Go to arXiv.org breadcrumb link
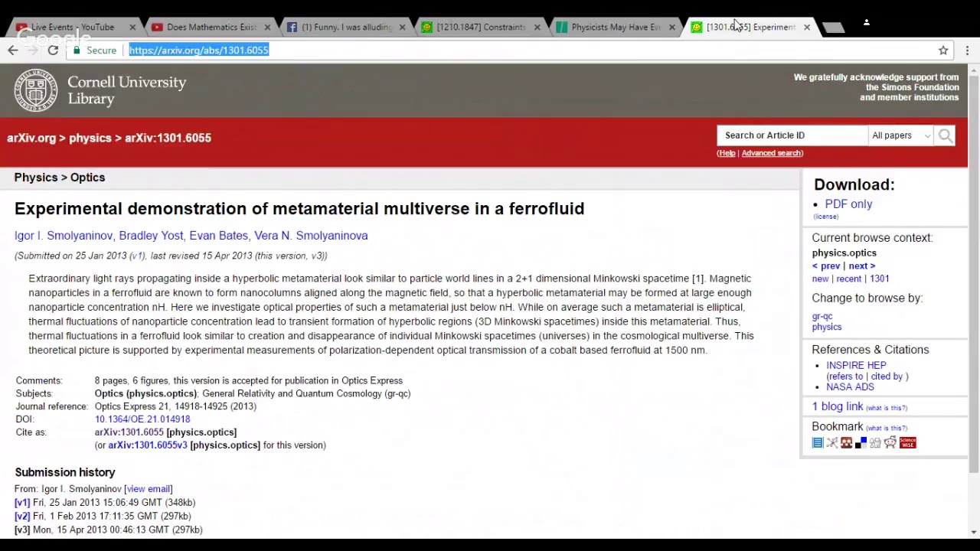 point(31,138)
